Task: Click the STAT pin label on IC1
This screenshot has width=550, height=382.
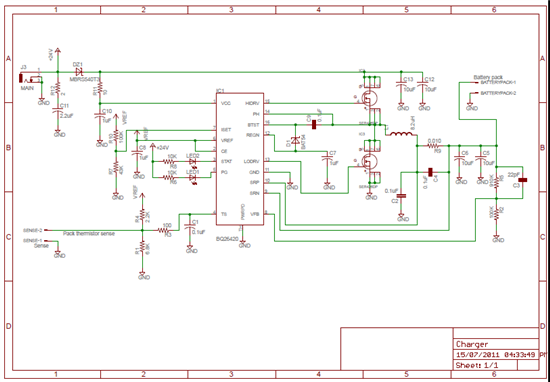Action: (226, 162)
